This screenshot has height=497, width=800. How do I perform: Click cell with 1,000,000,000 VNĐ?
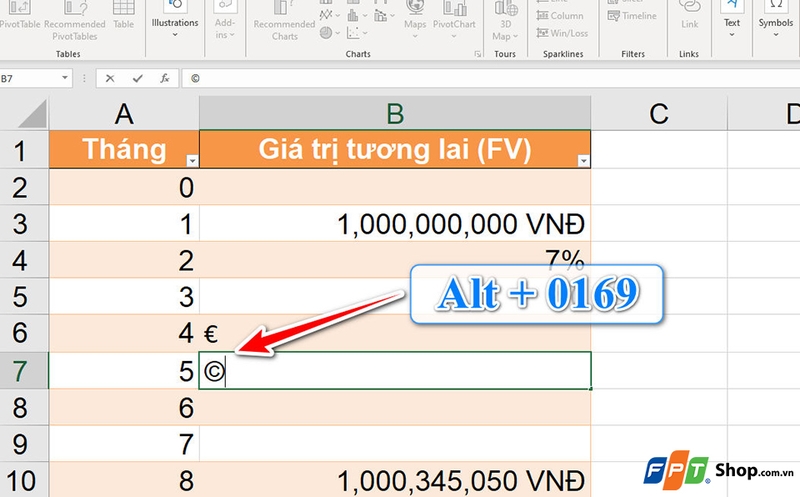coord(395,223)
